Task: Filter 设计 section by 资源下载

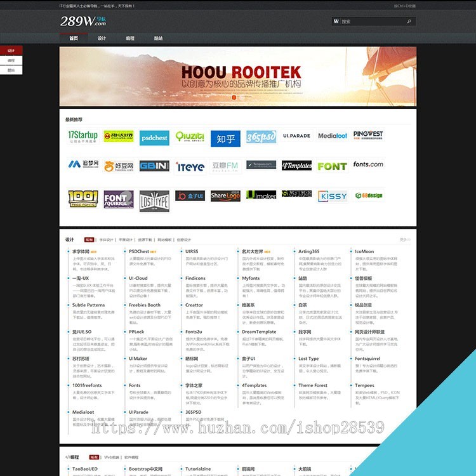Action: (145, 240)
